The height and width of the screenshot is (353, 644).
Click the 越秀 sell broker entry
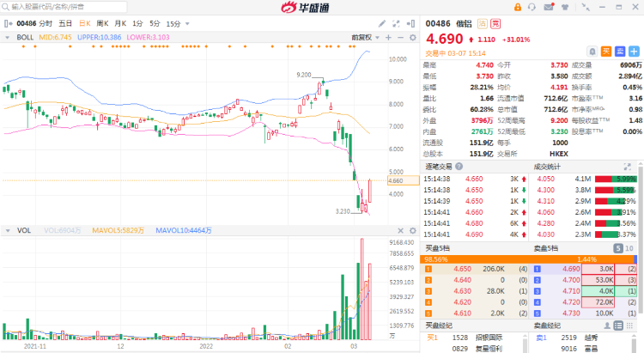click(x=592, y=338)
